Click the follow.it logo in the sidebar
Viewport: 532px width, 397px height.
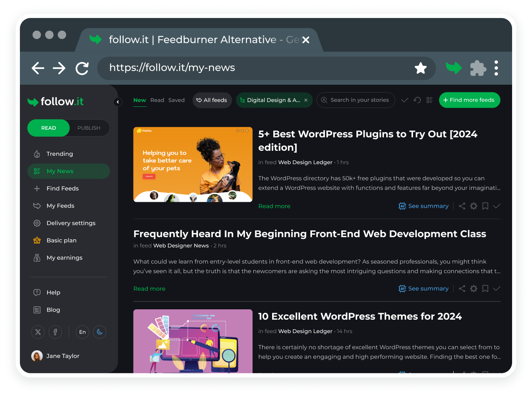pyautogui.click(x=55, y=101)
